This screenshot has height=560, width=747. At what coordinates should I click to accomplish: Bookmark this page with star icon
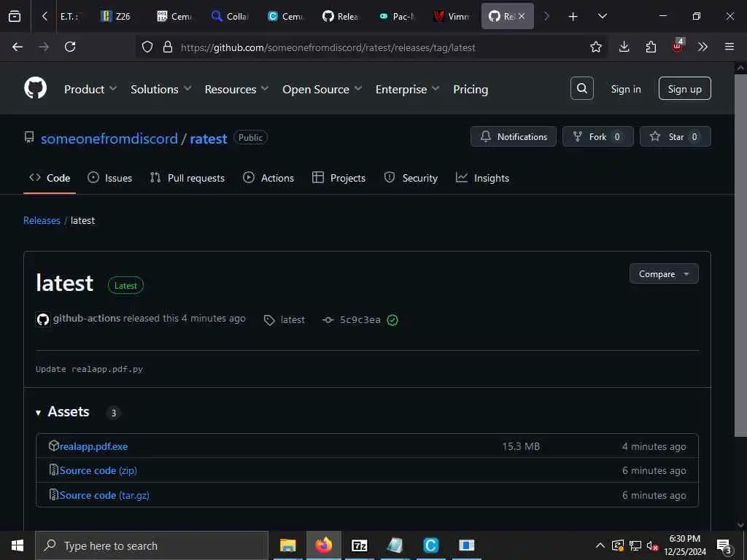[x=595, y=47]
